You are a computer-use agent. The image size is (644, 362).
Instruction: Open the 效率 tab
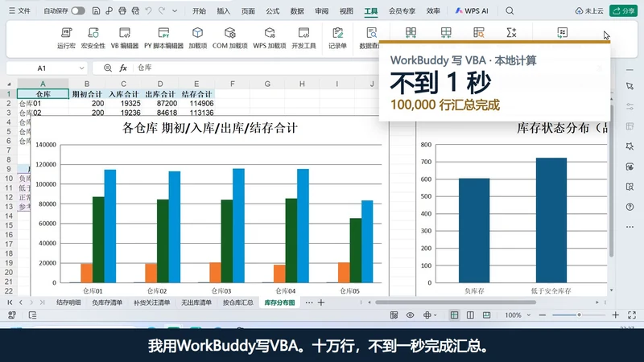tap(433, 11)
